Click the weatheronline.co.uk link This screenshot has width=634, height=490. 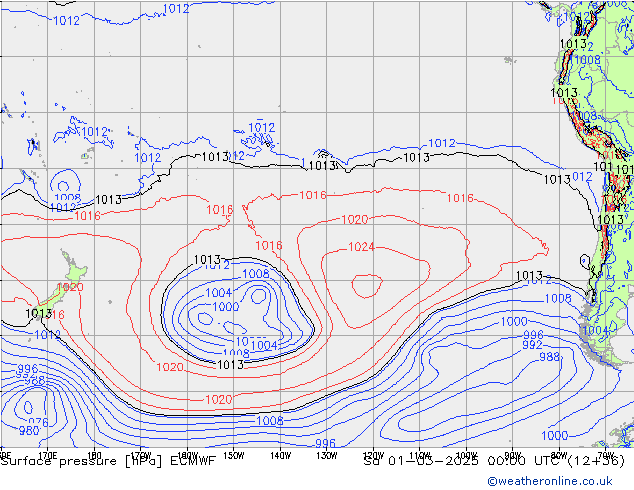click(550, 481)
